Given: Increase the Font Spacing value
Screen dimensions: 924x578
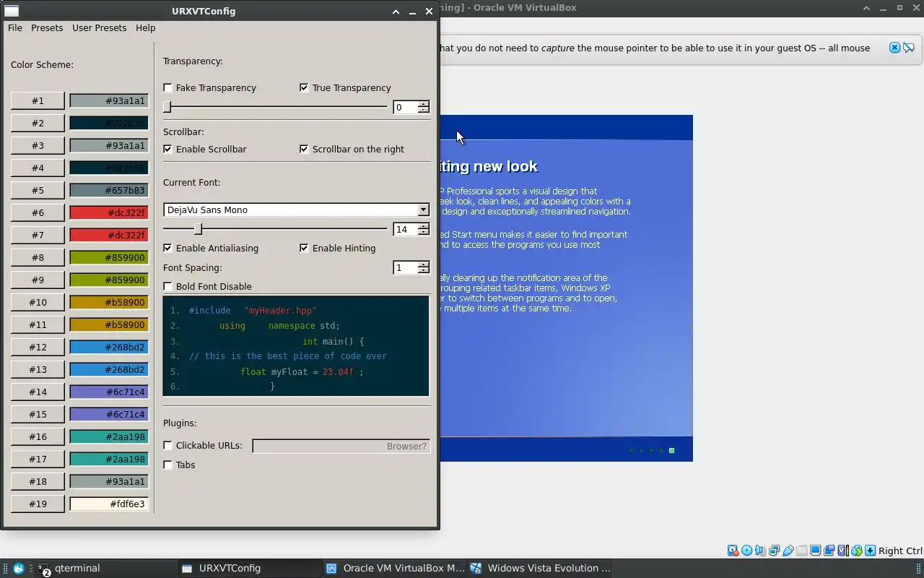Looking at the screenshot, I should [424, 264].
